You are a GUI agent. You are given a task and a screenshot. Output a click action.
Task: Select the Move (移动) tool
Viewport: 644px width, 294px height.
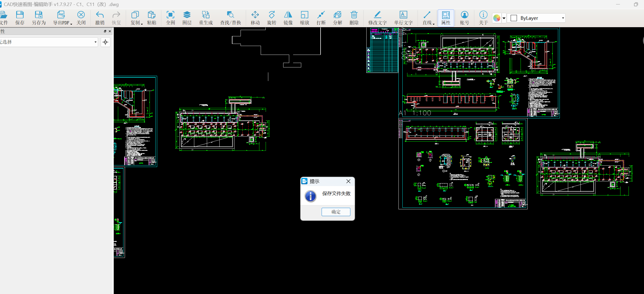pyautogui.click(x=255, y=18)
